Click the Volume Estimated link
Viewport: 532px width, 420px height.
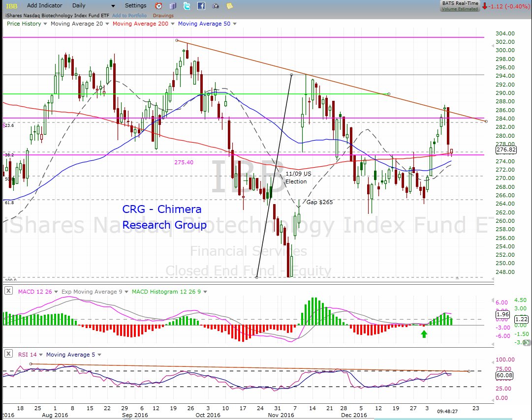[460, 9]
